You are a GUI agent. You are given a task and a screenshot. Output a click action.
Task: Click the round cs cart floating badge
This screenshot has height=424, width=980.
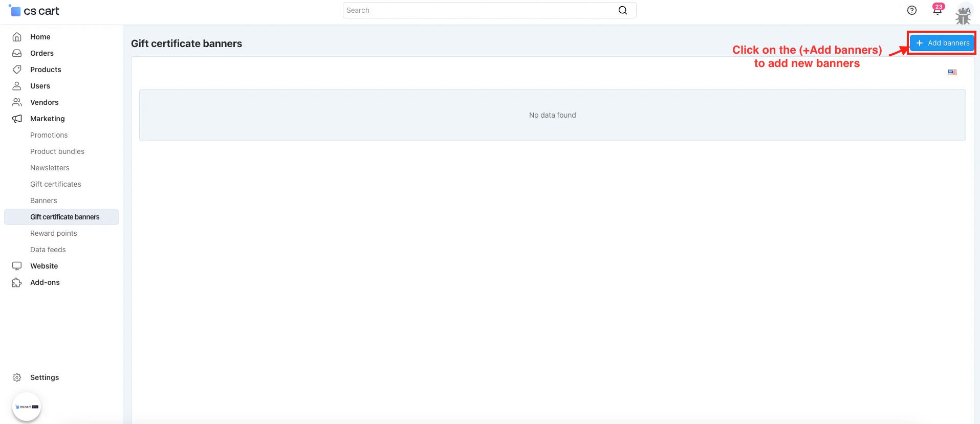pos(27,407)
